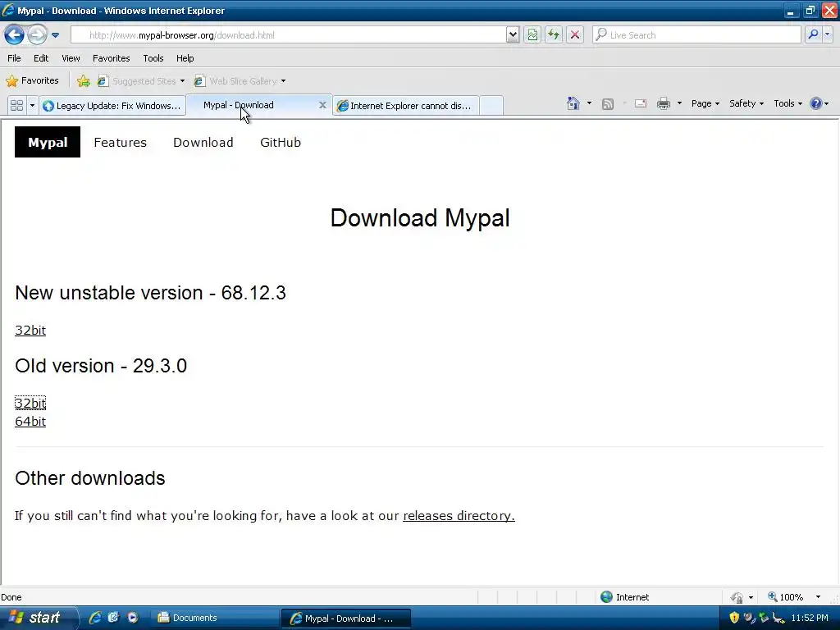Open the Features page link

(x=120, y=143)
